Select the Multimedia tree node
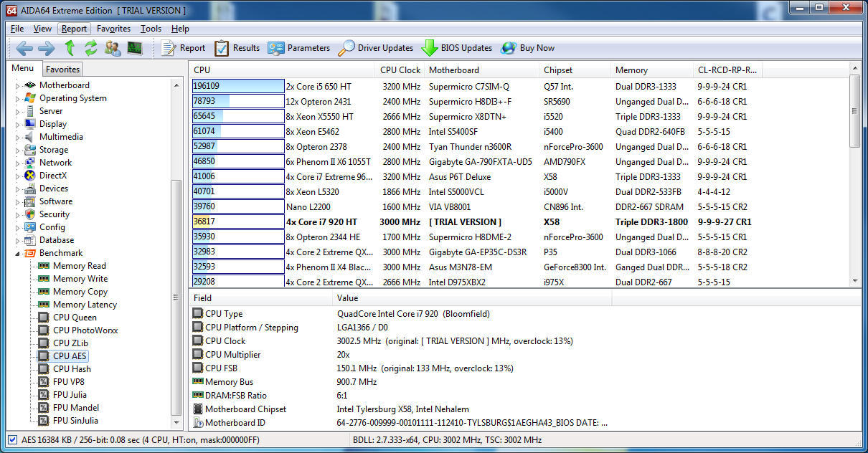 tap(61, 137)
